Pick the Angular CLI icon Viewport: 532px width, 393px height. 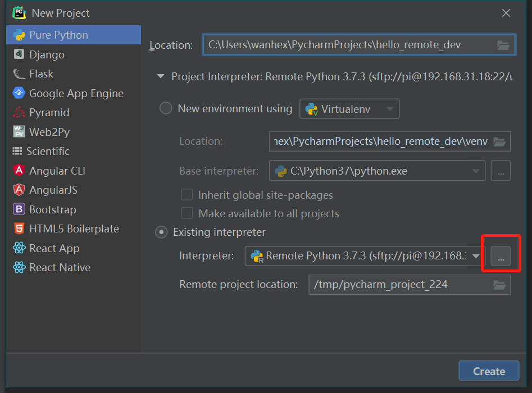19,171
